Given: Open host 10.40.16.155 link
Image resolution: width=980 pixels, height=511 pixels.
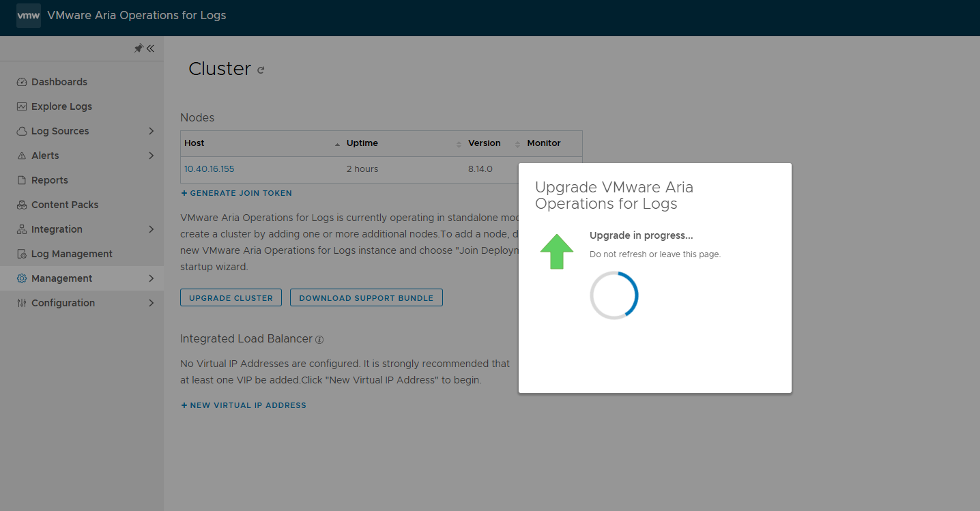Looking at the screenshot, I should click(209, 169).
